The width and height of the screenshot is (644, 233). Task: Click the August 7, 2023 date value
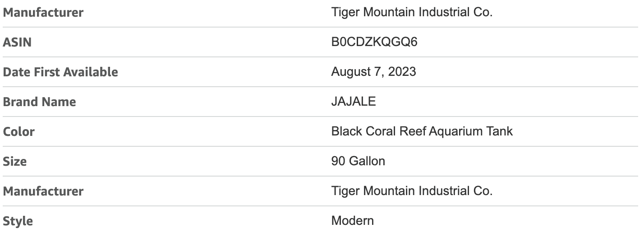373,72
